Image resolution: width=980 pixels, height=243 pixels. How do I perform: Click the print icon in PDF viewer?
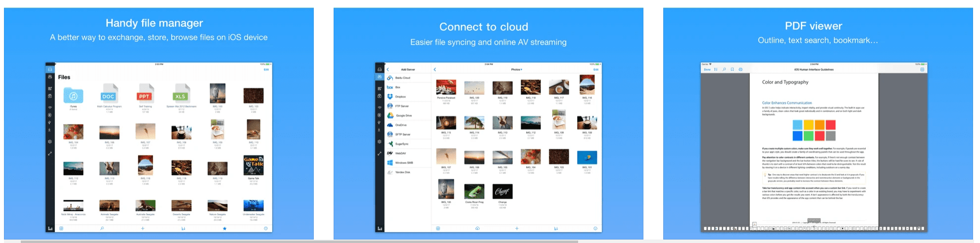coord(740,69)
